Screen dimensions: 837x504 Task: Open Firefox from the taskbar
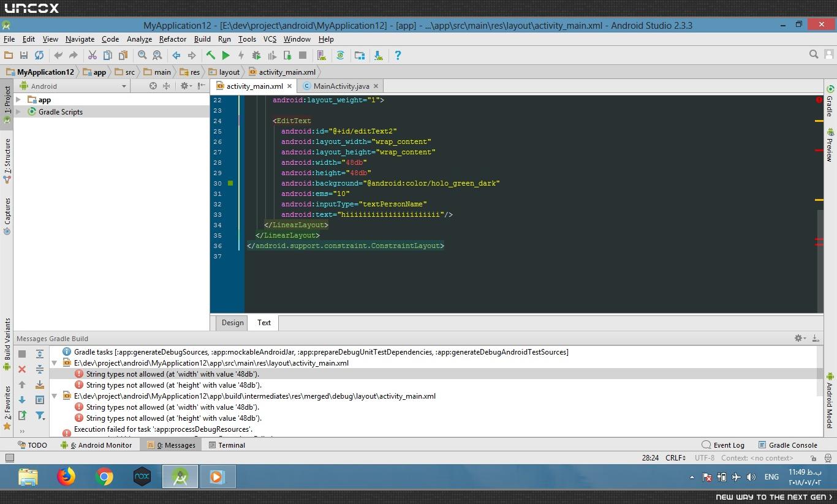(66, 476)
